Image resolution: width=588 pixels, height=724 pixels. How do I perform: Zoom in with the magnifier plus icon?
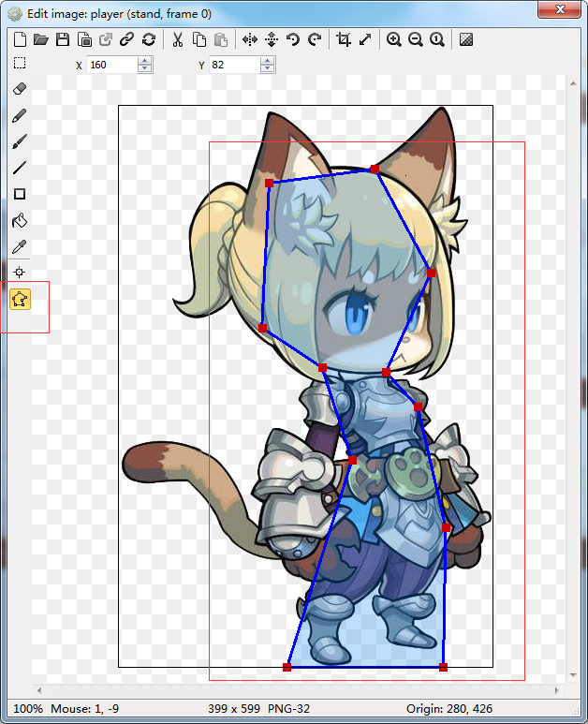(393, 39)
